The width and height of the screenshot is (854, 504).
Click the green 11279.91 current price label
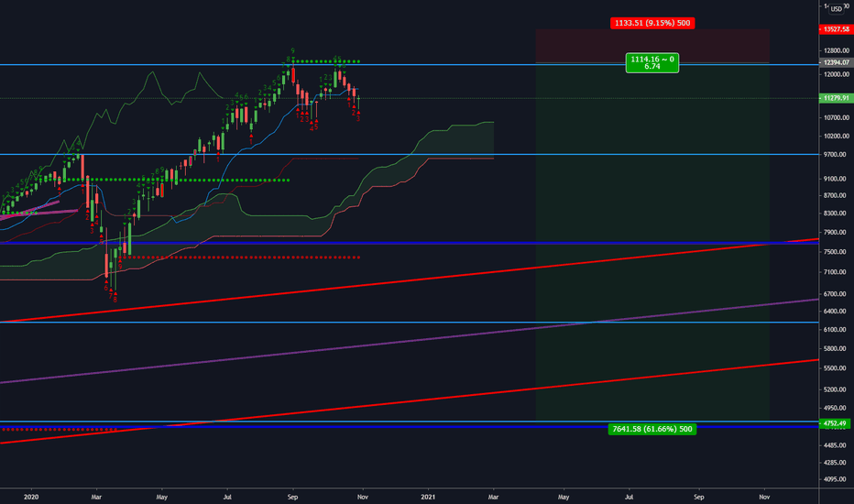836,98
